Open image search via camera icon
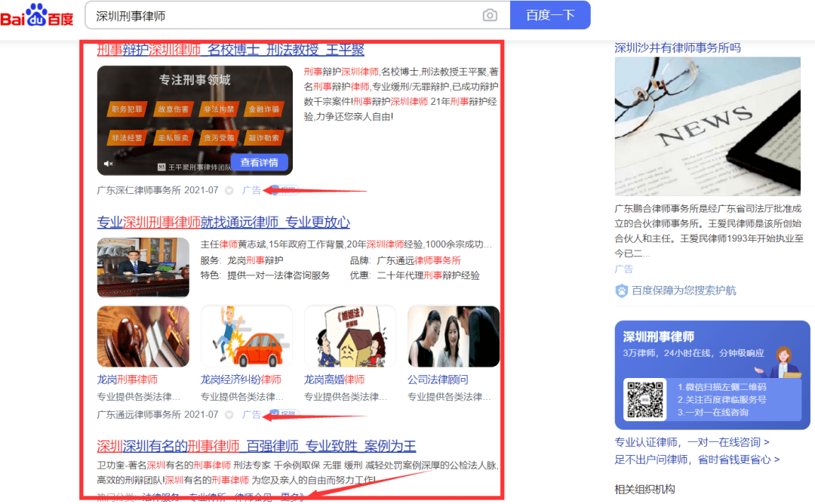815x504 pixels. click(x=490, y=16)
